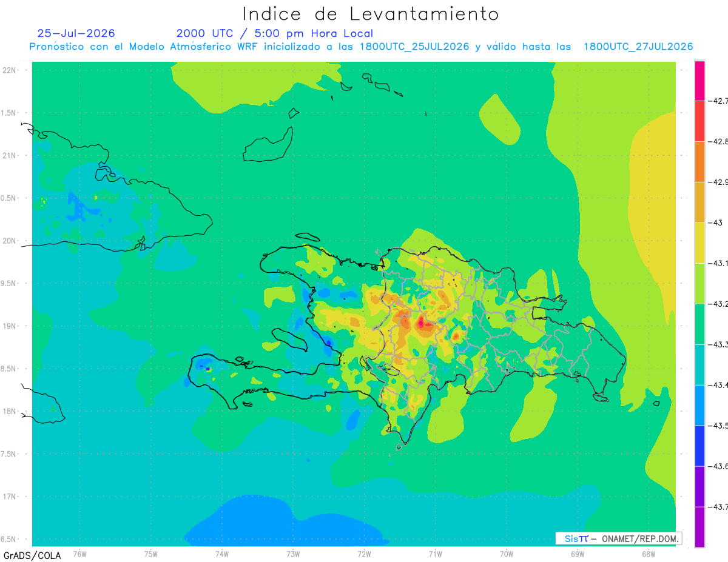Screen dimensions: 728x562
Task: Click the "2000 UTC / 5:00 pm Hora Local" time text
Action: pyautogui.click(x=275, y=33)
